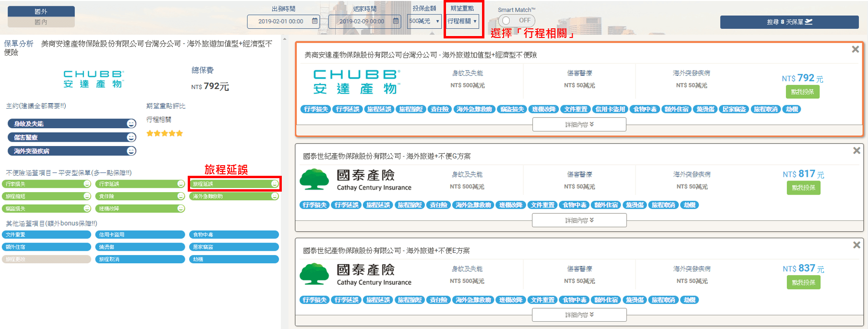Click 旅程取消 tag in Cathay G card
The image size is (868, 329).
[x=663, y=205]
